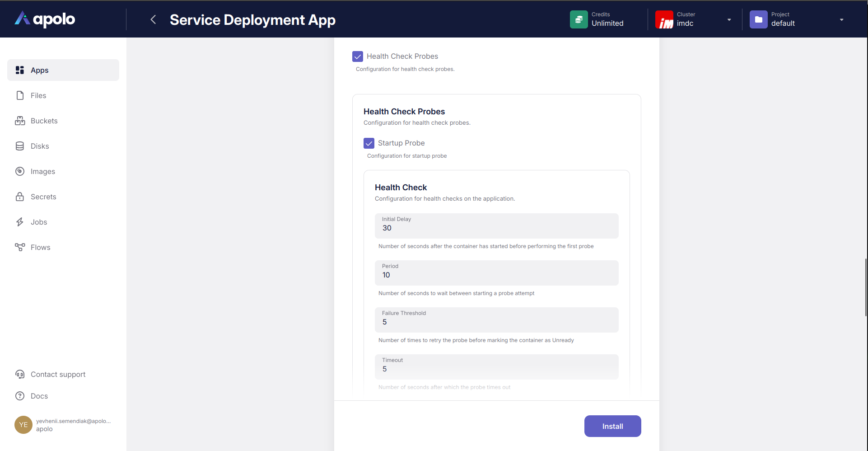868x451 pixels.
Task: Go back using the header arrow
Action: [x=153, y=19]
